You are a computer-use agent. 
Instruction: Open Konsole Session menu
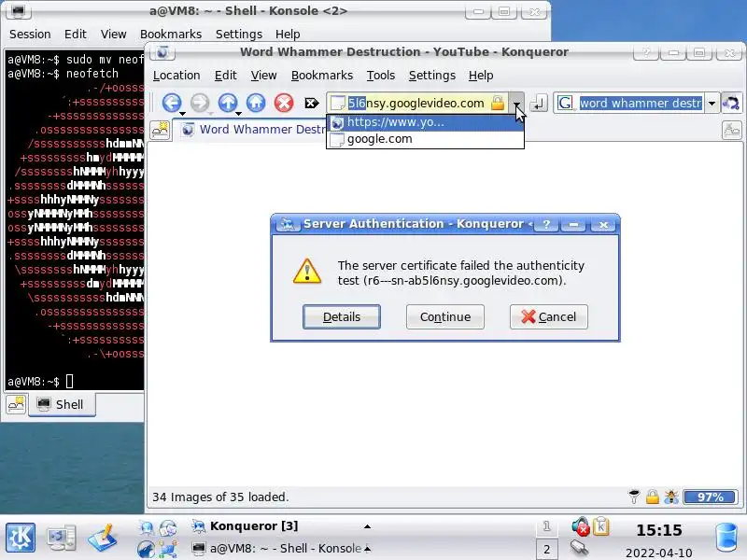[30, 35]
